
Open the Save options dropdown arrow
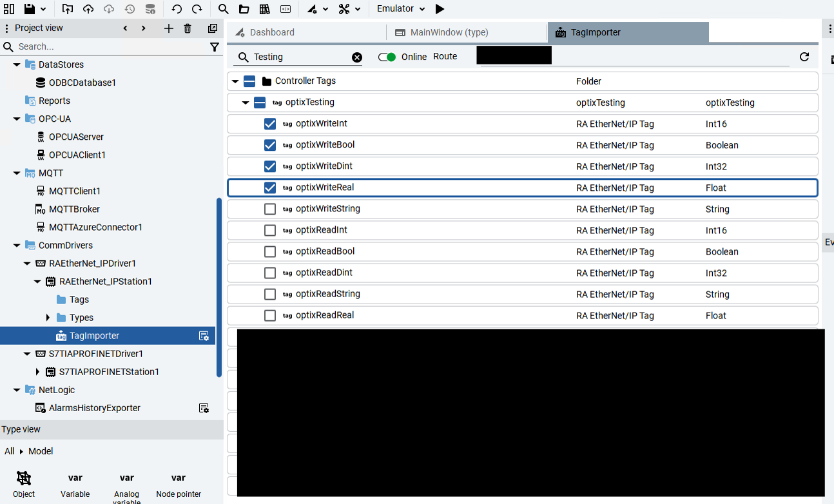click(43, 9)
